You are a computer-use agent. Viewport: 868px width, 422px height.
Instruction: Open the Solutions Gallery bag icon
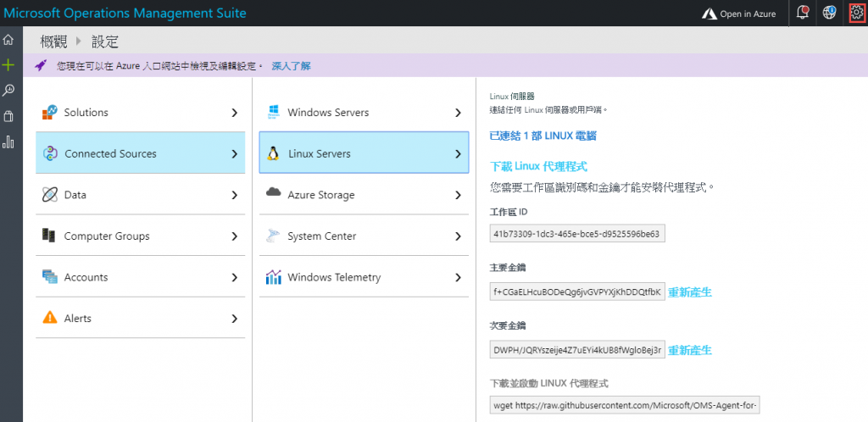pyautogui.click(x=8, y=116)
